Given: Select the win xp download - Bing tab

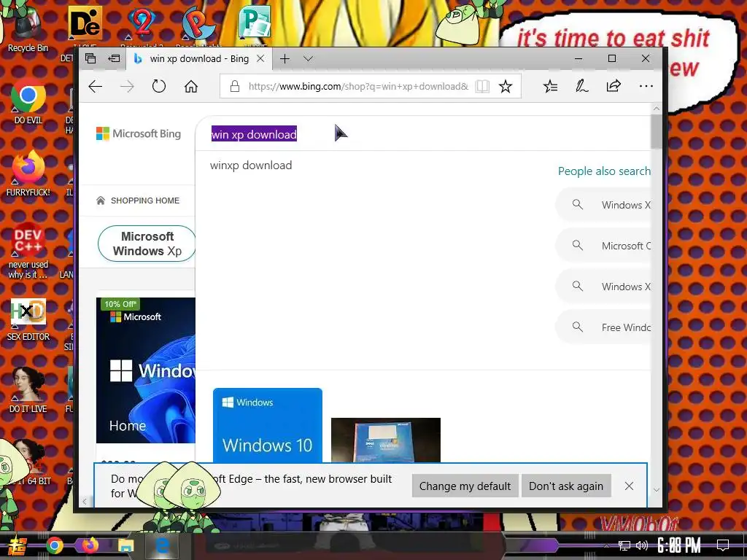Looking at the screenshot, I should pos(199,58).
